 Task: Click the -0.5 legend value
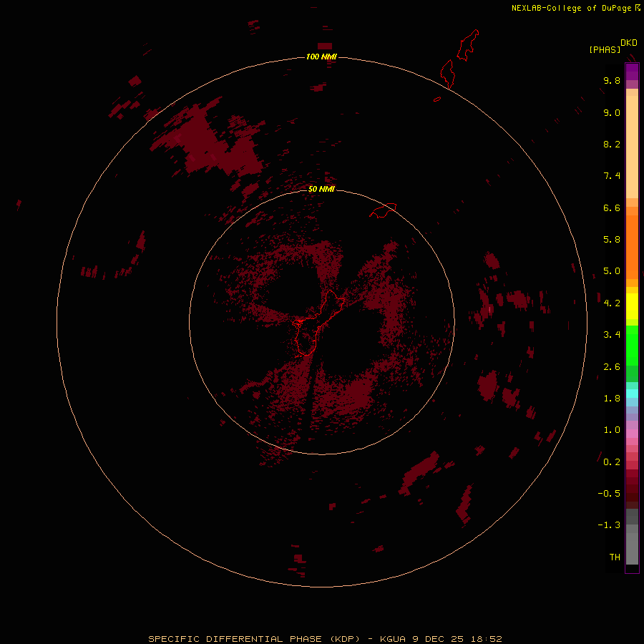[609, 494]
